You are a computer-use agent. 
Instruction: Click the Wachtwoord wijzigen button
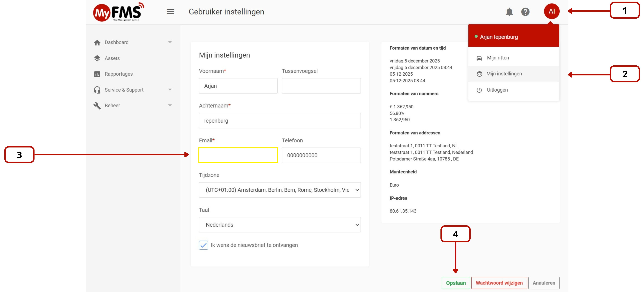coord(499,283)
